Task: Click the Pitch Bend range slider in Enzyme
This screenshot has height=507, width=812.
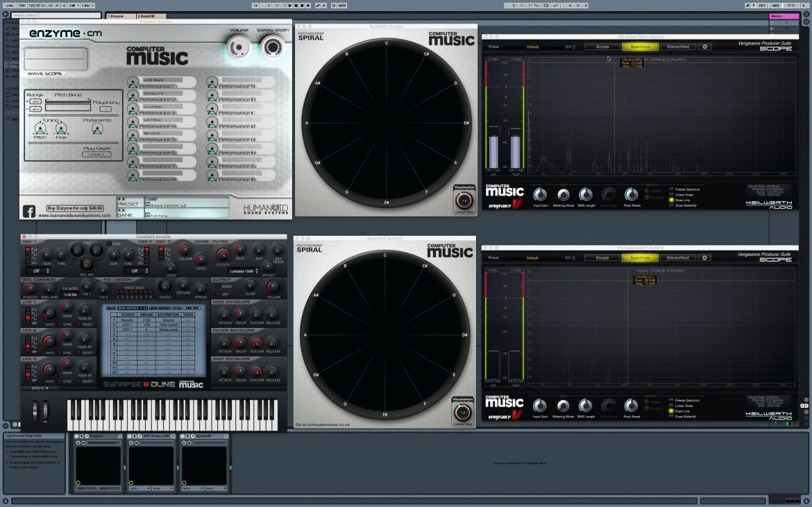Action: coord(68,106)
